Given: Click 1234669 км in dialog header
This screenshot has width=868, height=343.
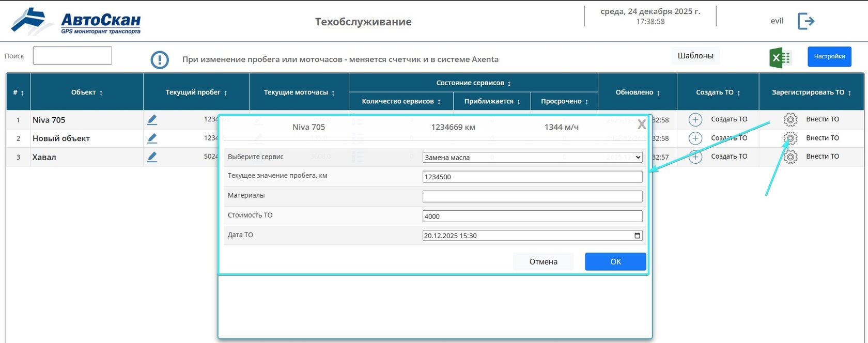Looking at the screenshot, I should [x=453, y=127].
